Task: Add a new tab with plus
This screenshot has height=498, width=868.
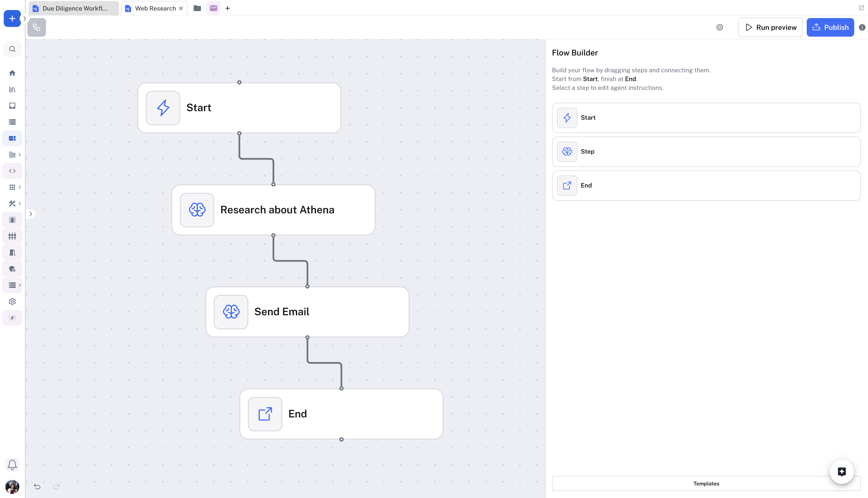Action: point(228,8)
